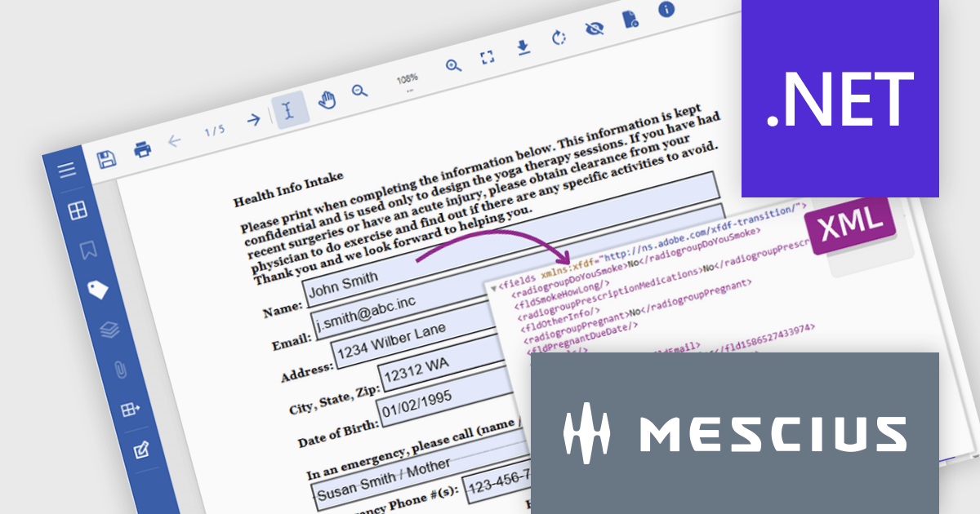This screenshot has width=980, height=514.
Task: Rotate the page view
Action: [x=559, y=37]
